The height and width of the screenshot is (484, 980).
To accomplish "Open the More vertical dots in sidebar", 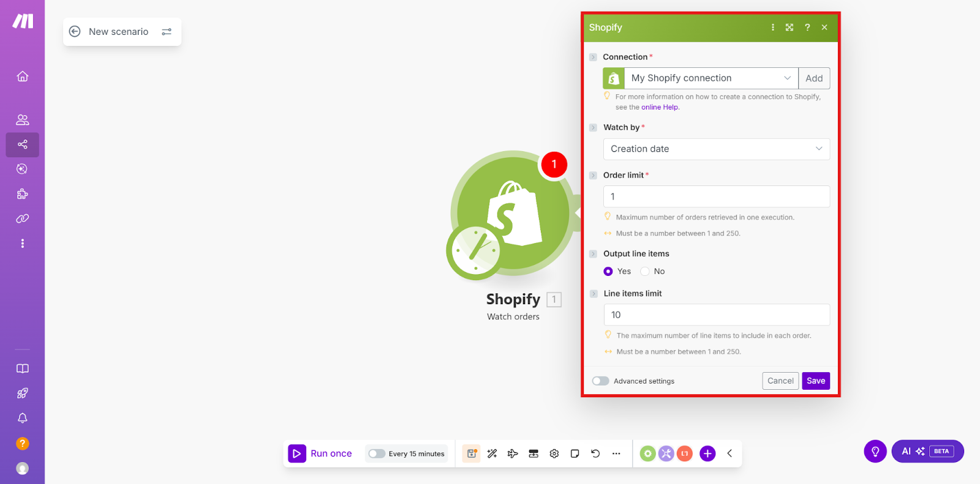I will click(23, 244).
